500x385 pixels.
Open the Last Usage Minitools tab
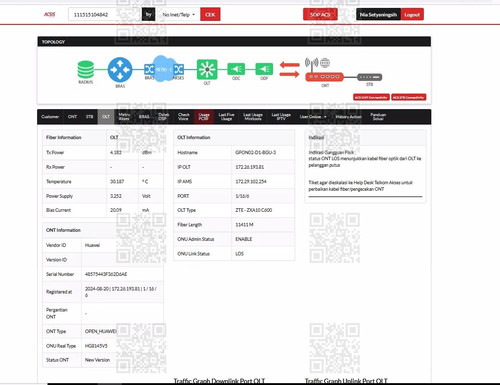point(253,117)
